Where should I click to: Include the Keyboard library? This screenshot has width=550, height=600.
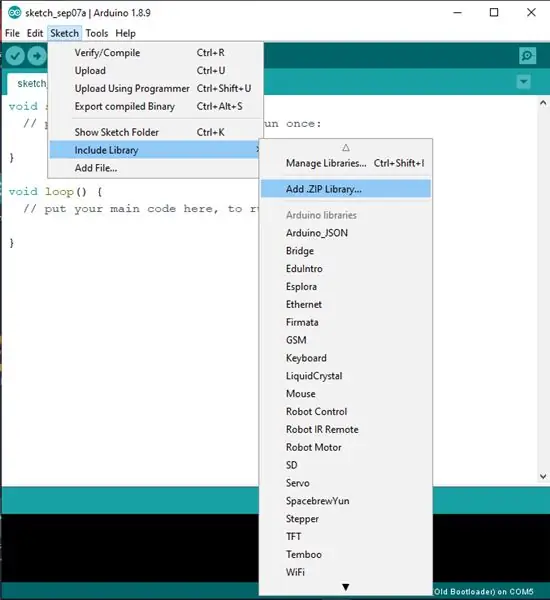point(346,358)
